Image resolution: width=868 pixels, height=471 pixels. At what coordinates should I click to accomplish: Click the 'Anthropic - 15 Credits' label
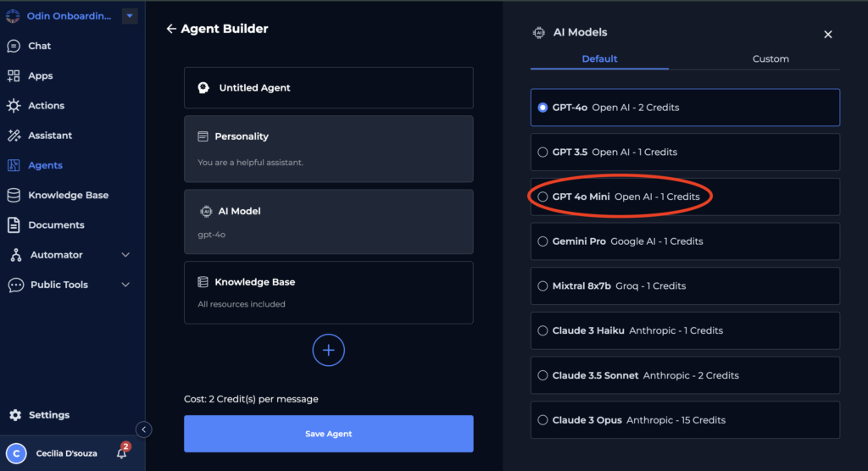point(676,421)
